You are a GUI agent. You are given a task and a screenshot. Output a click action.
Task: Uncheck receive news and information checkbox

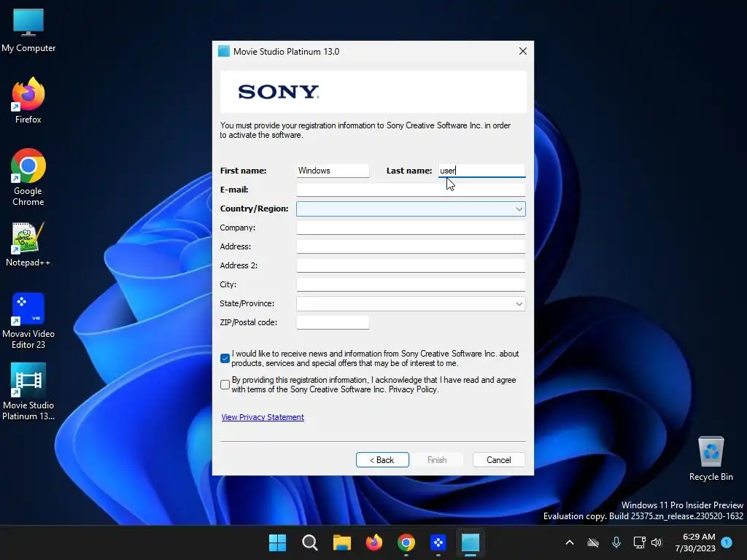[225, 358]
